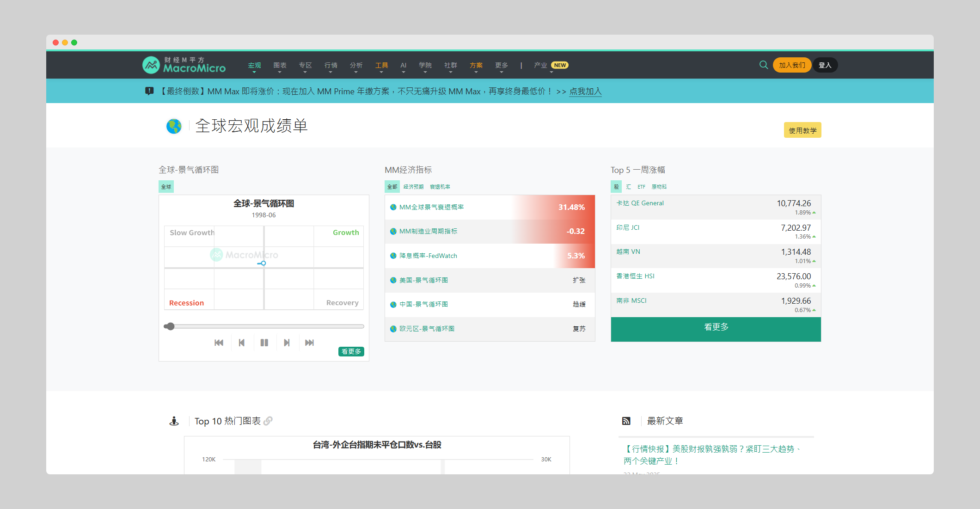
Task: Expand the 方案 navigation dropdown
Action: coord(476,65)
